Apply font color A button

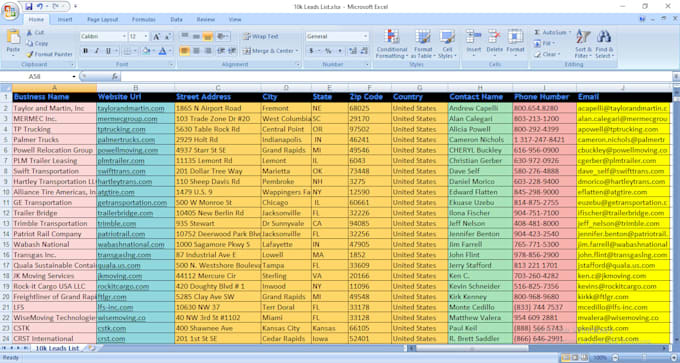click(163, 51)
